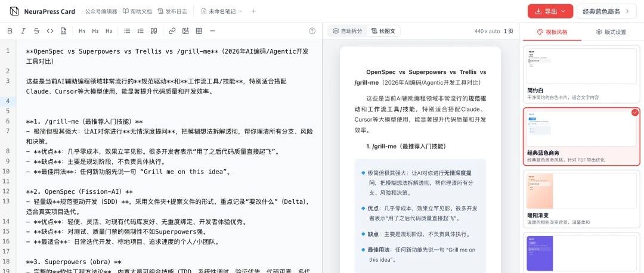Switch to 长图文 mode
The height and width of the screenshot is (273, 644).
pos(383,31)
